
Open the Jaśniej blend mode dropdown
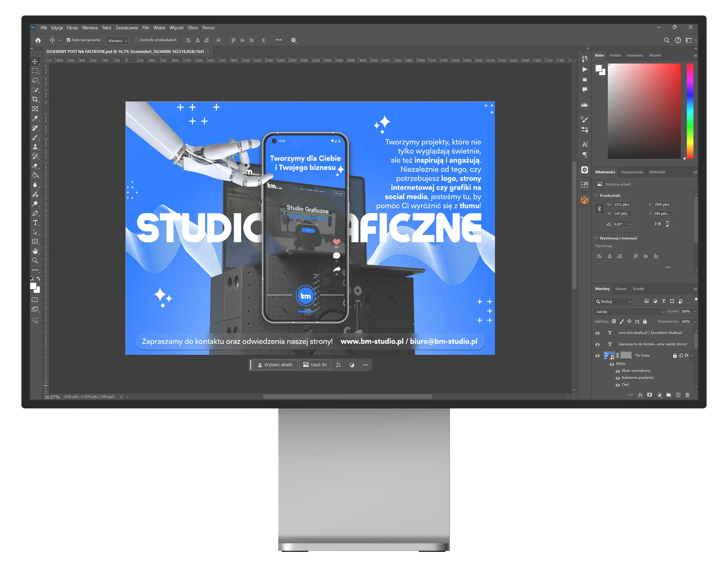[x=629, y=312]
